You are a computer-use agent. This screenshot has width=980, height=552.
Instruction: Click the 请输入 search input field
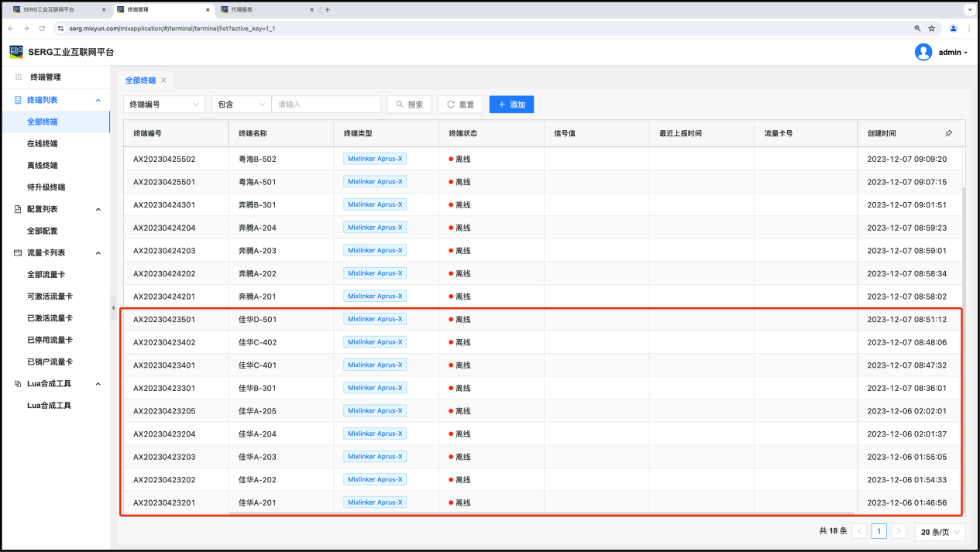326,105
